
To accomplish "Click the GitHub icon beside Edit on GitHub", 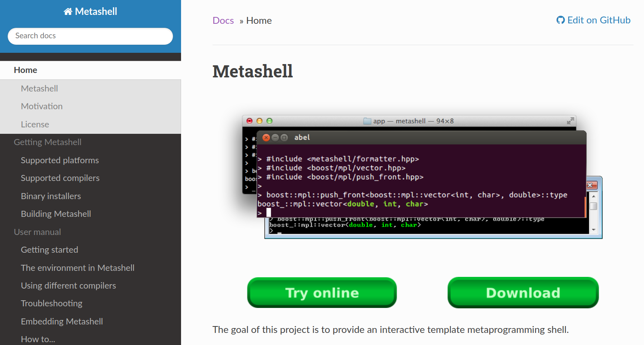I will point(561,20).
